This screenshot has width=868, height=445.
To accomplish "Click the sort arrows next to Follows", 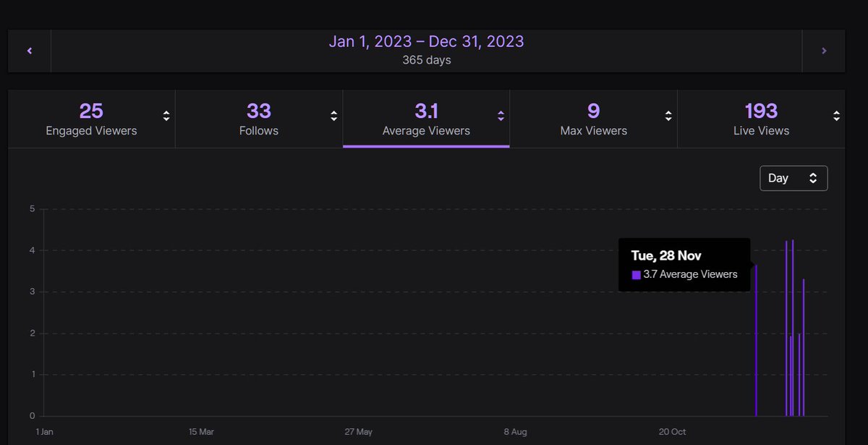I will [333, 114].
